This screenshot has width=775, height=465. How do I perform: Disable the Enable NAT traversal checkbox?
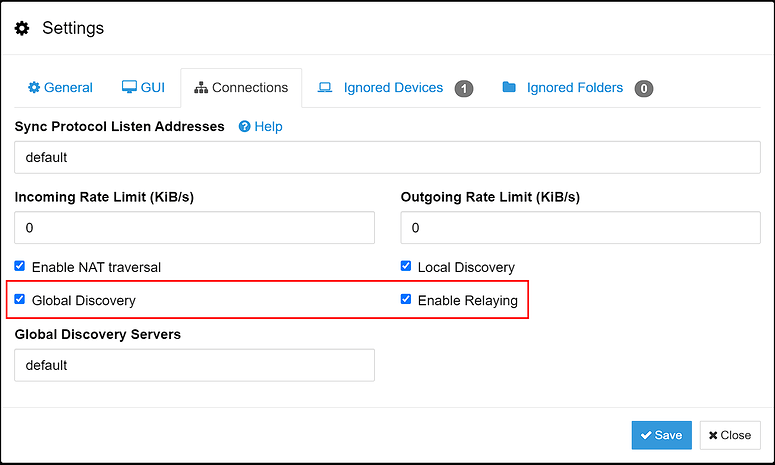coord(20,267)
